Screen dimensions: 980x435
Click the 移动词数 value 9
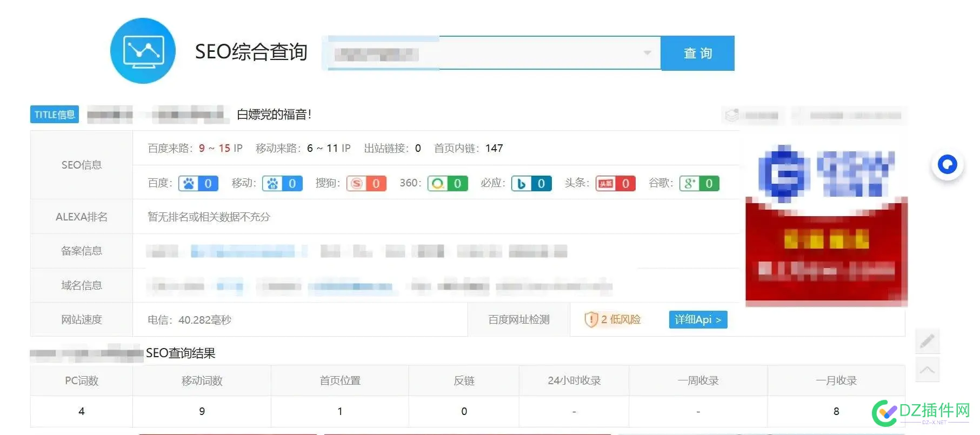click(202, 411)
